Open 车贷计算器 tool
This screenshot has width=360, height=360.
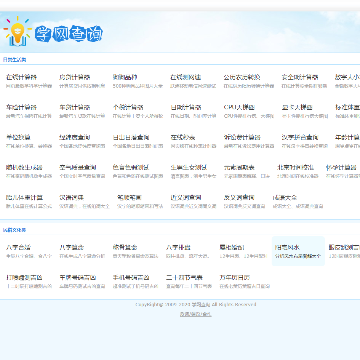click(x=75, y=107)
